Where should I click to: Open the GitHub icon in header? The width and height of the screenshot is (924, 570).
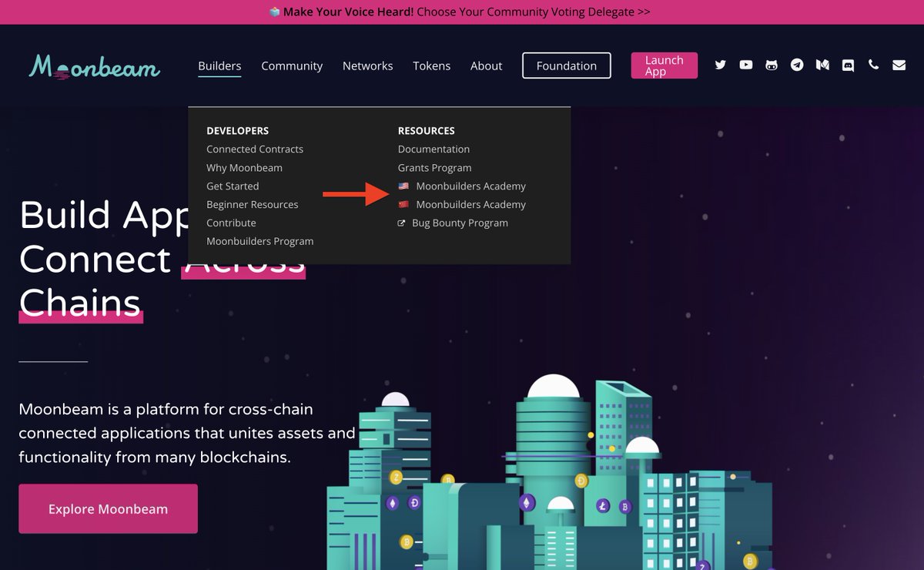[772, 65]
